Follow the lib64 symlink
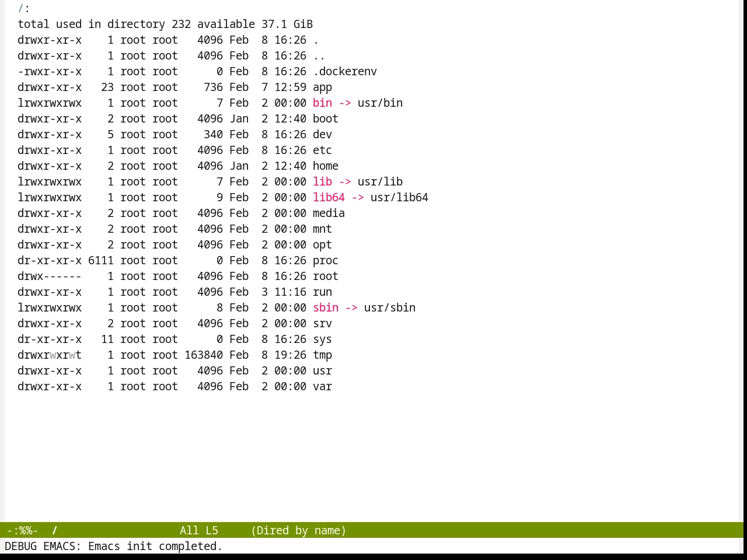The width and height of the screenshot is (747, 560). (x=329, y=198)
